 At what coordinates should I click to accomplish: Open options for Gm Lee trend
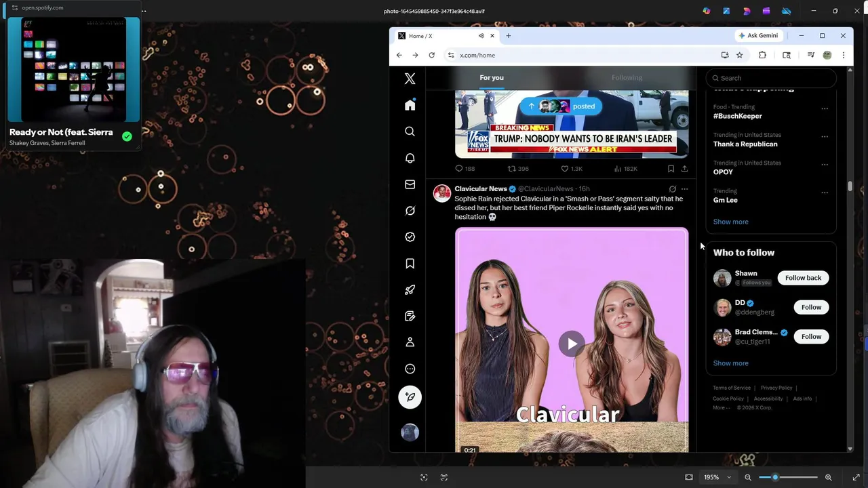(825, 192)
